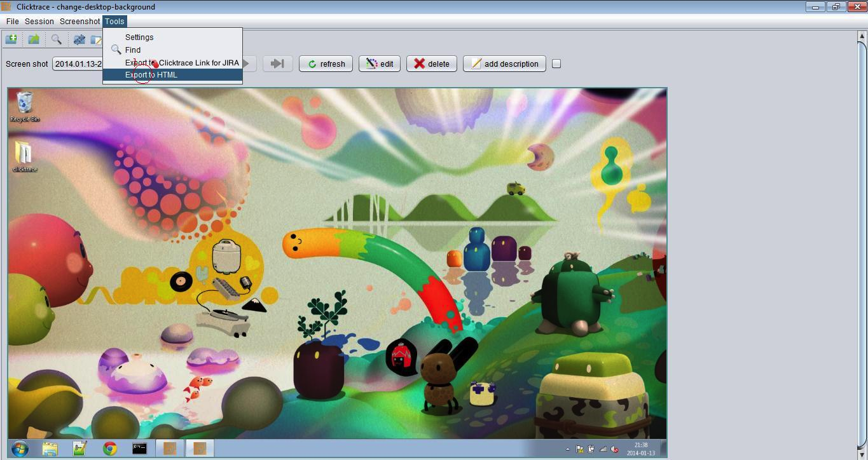Click the new session toolbar icon

coord(11,39)
